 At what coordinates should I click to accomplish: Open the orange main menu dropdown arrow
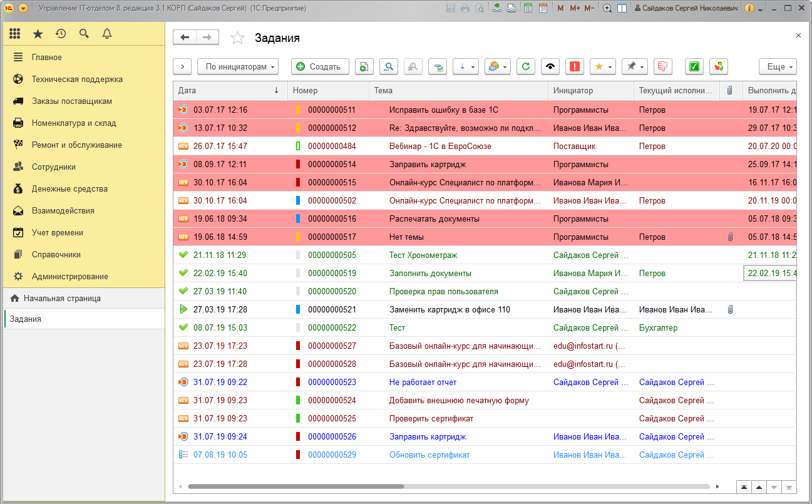point(23,8)
